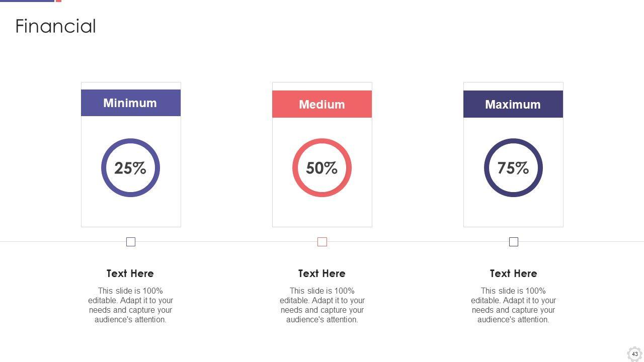Image resolution: width=644 pixels, height=362 pixels.
Task: Select the Text Here heading under Maximum
Action: coord(514,274)
